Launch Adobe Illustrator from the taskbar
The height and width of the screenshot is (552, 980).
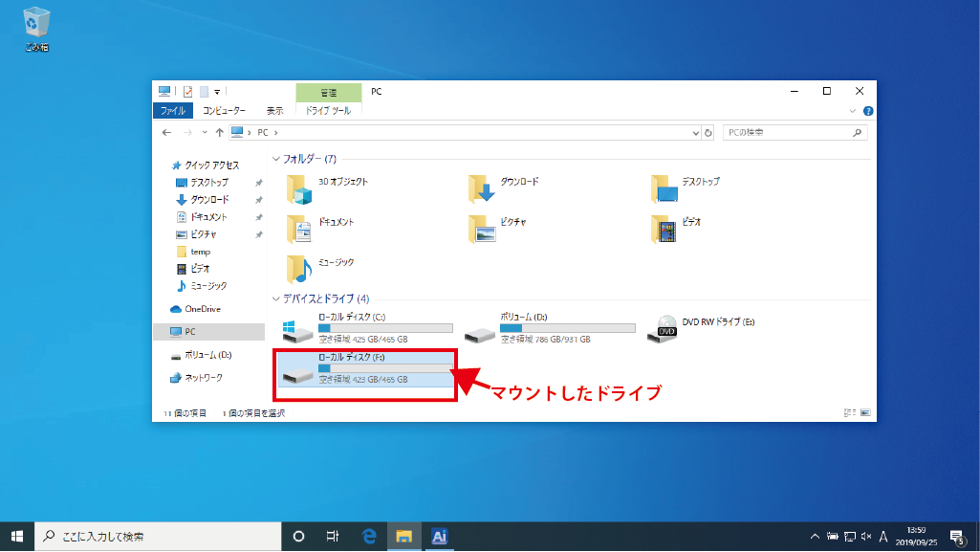pyautogui.click(x=439, y=537)
